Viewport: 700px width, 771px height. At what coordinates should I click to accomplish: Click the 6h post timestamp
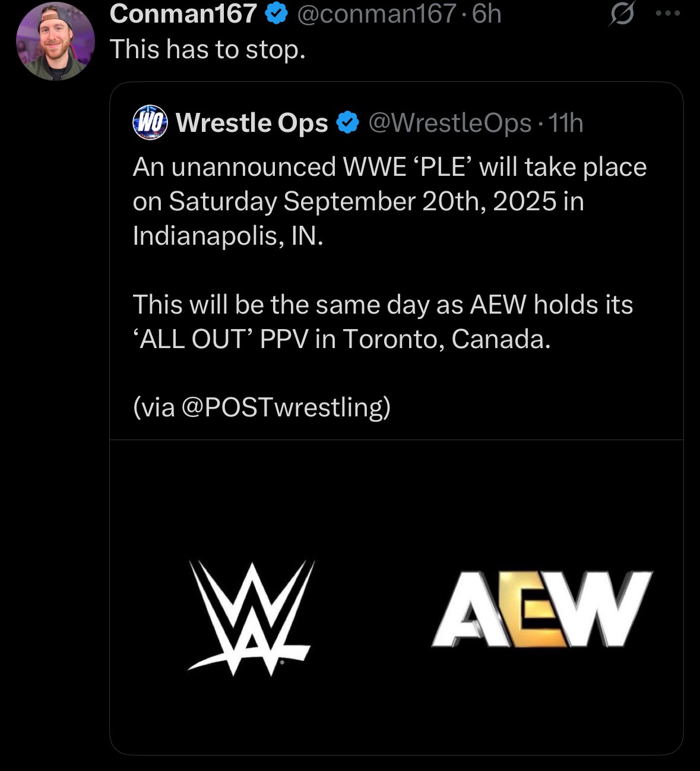tap(487, 14)
